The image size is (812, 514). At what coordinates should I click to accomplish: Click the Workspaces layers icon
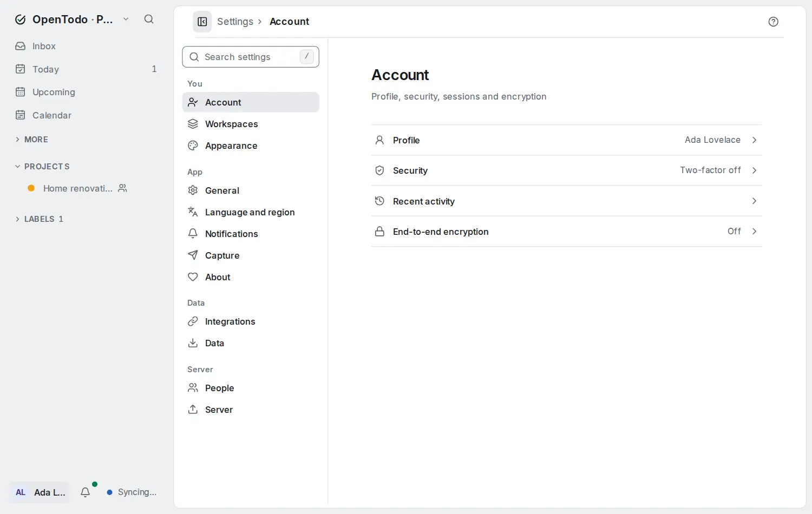(193, 124)
